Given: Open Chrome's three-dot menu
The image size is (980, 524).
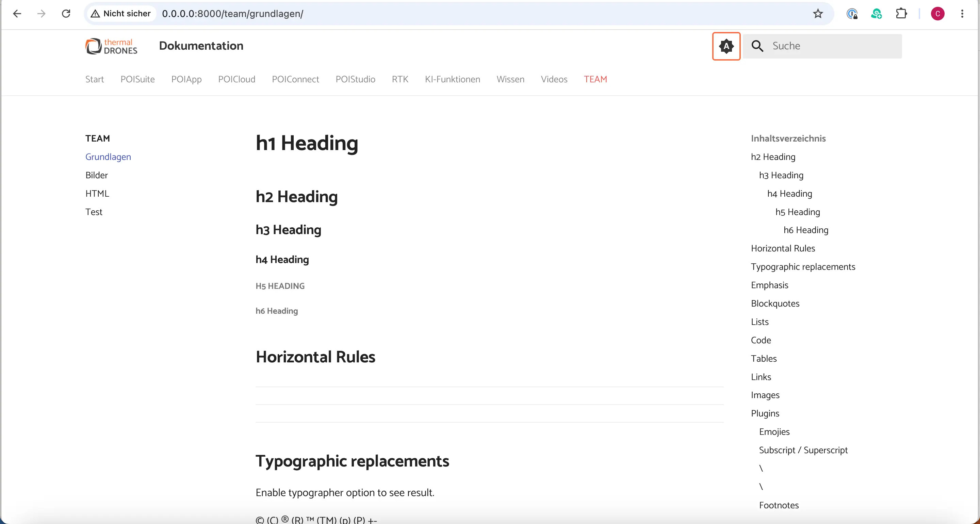Looking at the screenshot, I should click(962, 14).
